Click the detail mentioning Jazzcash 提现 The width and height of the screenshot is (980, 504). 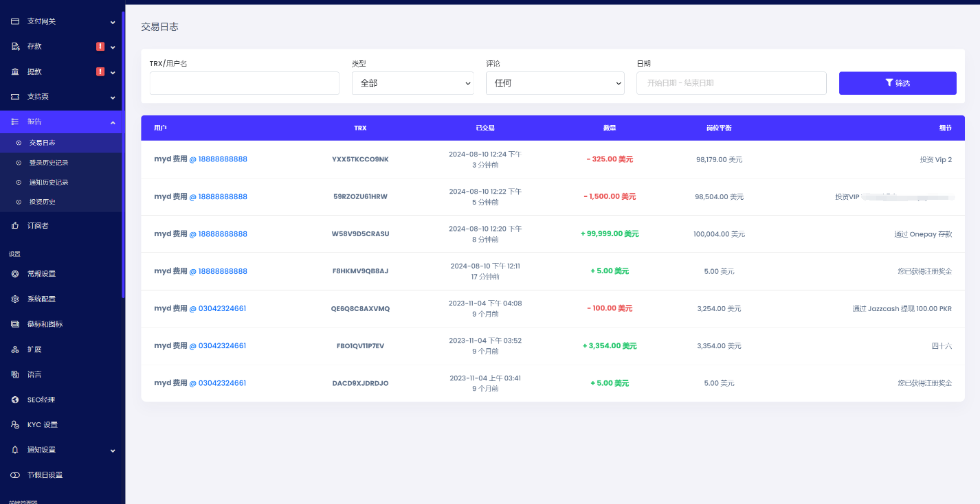pos(902,309)
